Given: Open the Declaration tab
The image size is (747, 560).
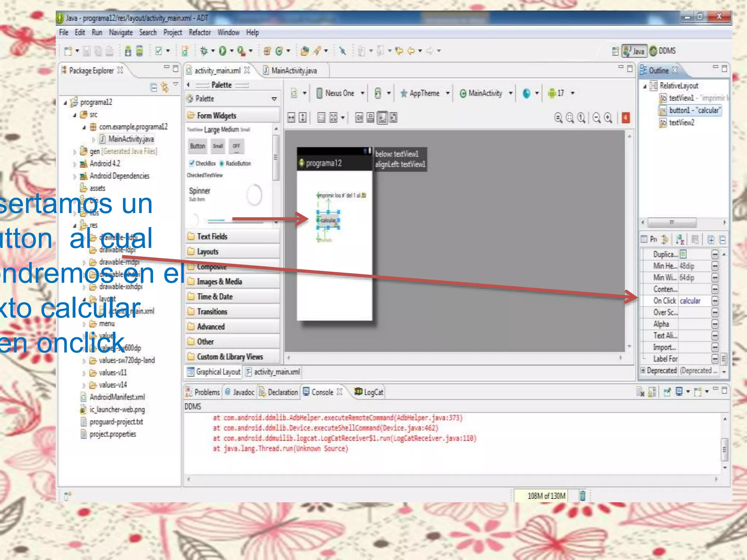Looking at the screenshot, I should 279,392.
